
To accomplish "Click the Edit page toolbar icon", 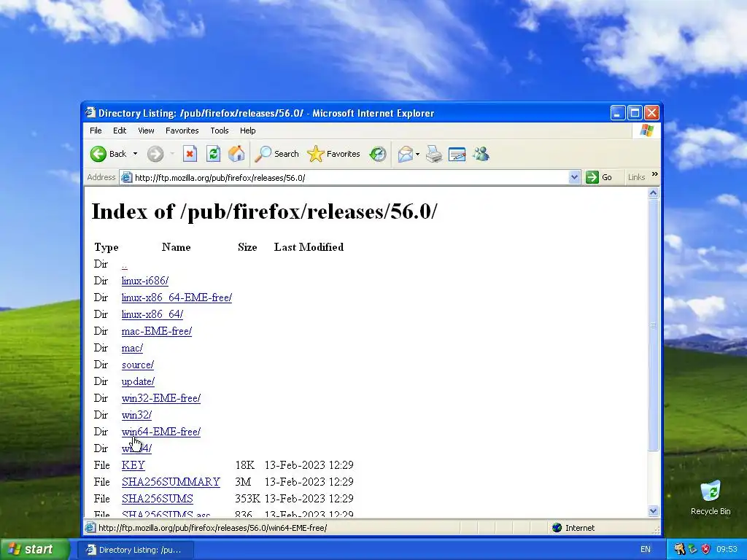I will point(457,154).
